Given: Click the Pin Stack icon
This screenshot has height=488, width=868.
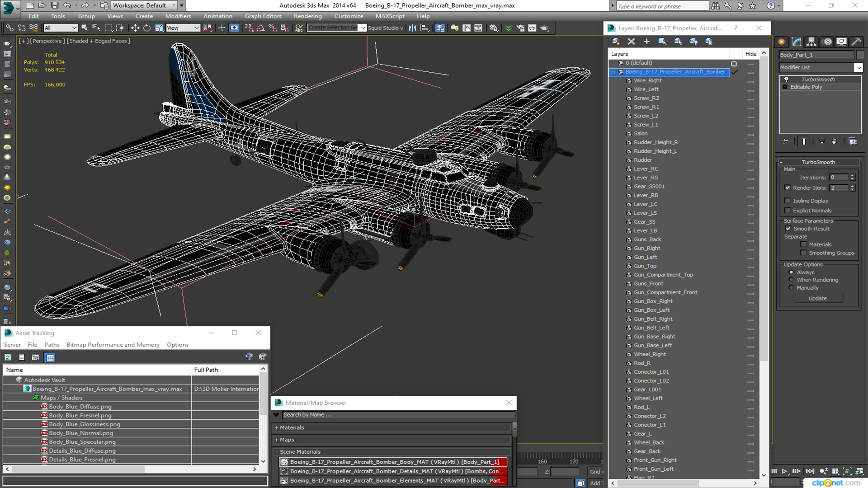Looking at the screenshot, I should click(x=786, y=141).
